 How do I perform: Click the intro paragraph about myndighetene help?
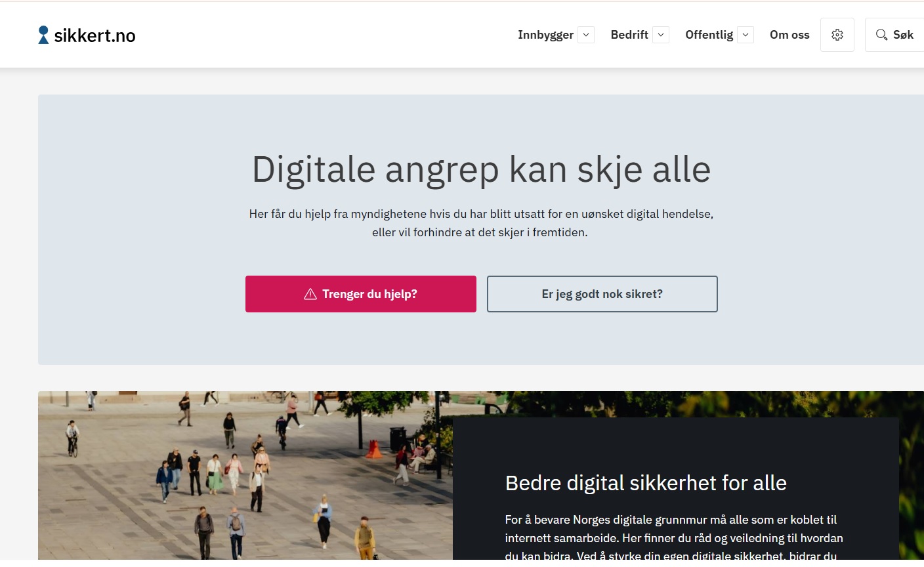click(481, 223)
